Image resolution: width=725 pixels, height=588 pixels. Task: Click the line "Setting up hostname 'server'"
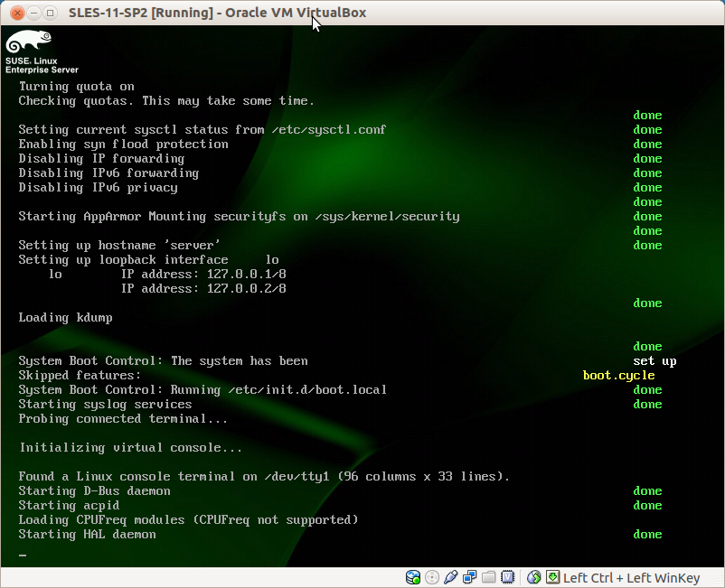point(119,246)
